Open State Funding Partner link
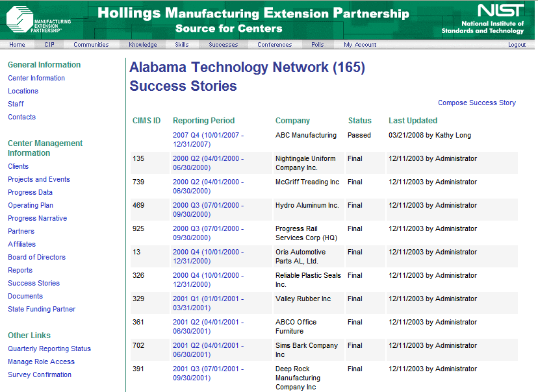The height and width of the screenshot is (392, 538). pyautogui.click(x=42, y=309)
